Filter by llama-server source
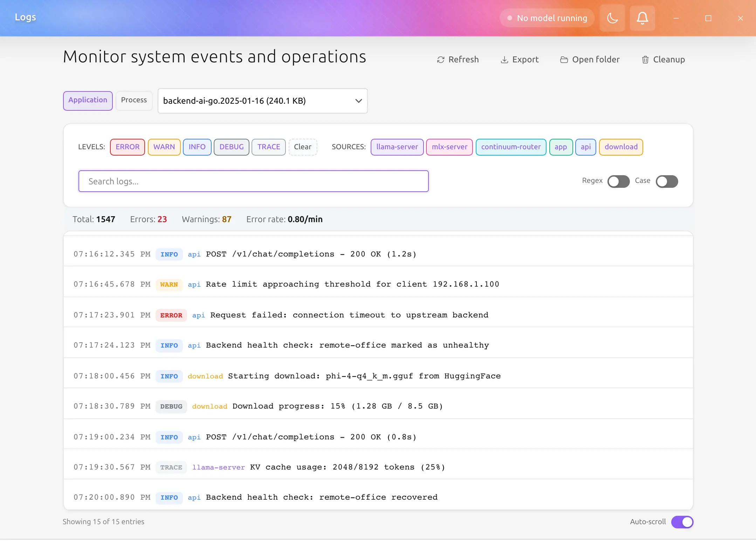 [x=397, y=147]
